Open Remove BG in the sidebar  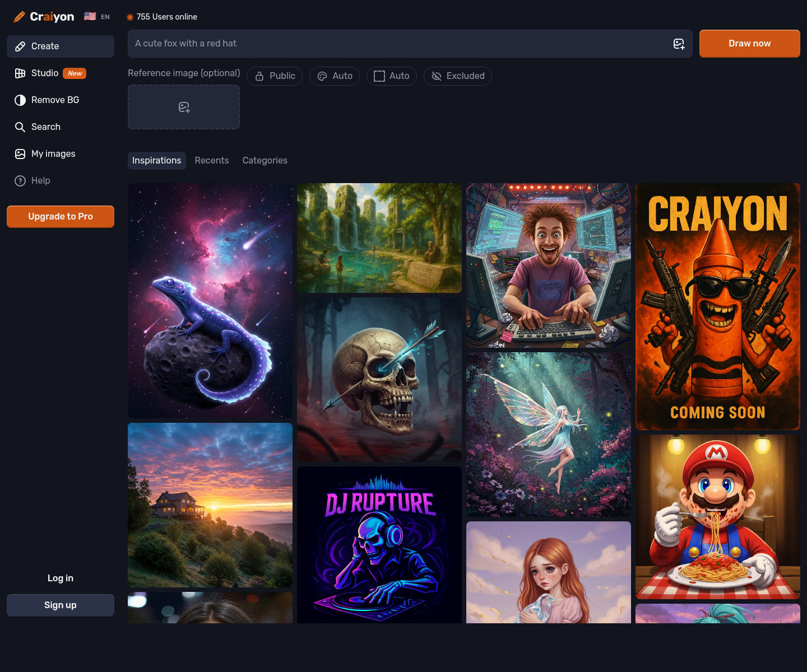[61, 100]
